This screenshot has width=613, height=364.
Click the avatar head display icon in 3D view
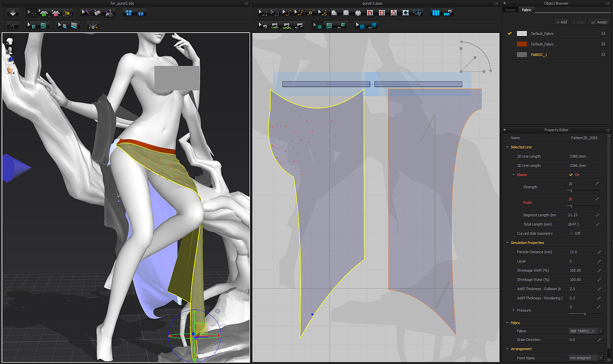pyautogui.click(x=10, y=70)
